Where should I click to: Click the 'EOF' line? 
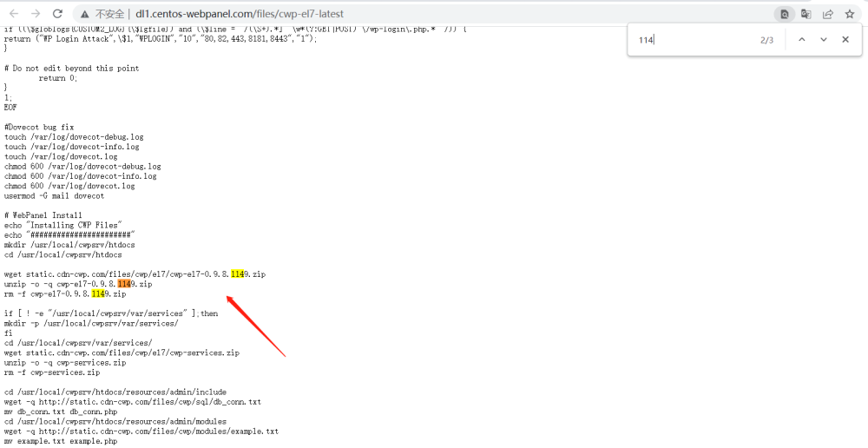[x=10, y=108]
